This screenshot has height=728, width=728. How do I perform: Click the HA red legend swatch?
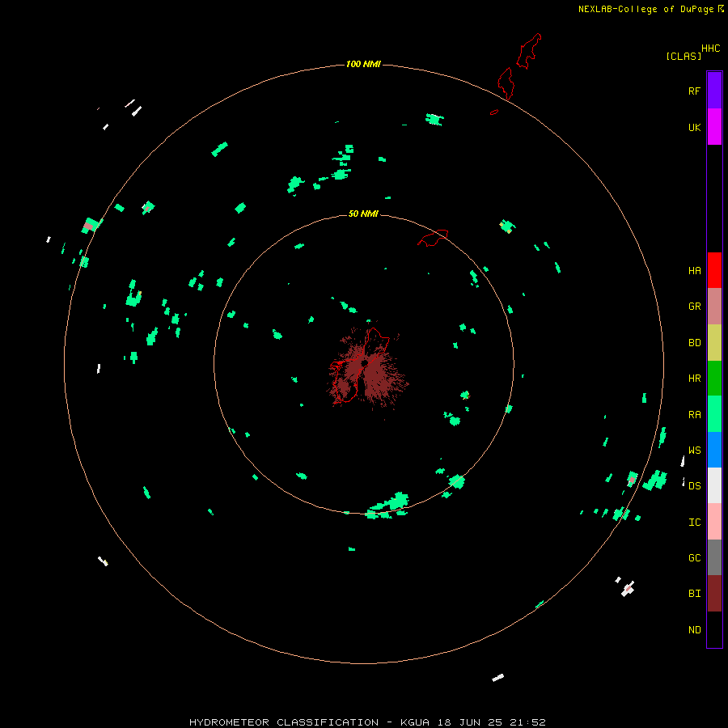[714, 270]
